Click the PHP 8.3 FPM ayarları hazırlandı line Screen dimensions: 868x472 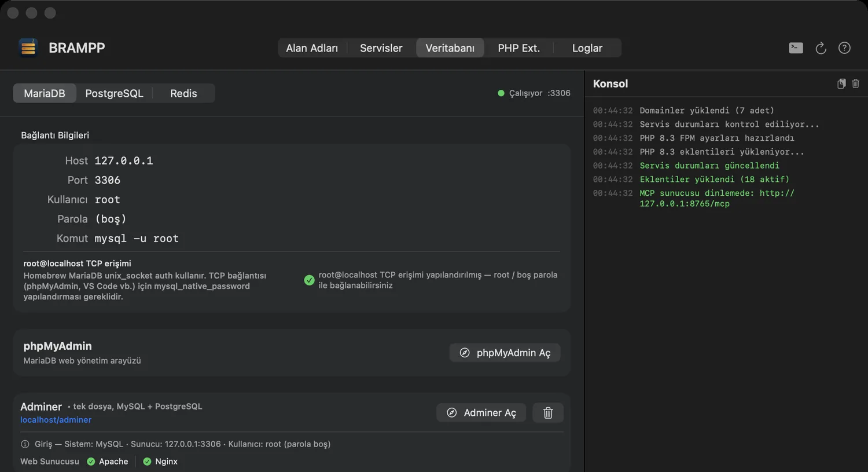point(717,138)
